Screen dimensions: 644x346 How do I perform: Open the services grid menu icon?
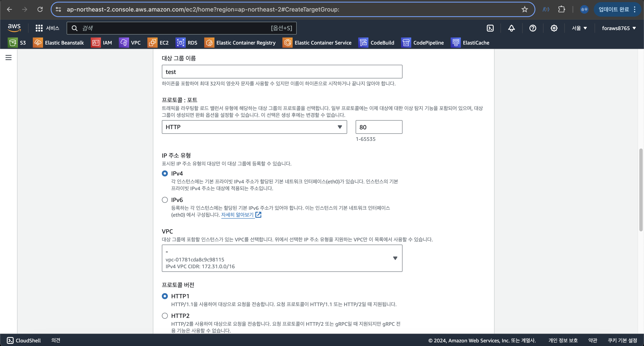(x=39, y=28)
